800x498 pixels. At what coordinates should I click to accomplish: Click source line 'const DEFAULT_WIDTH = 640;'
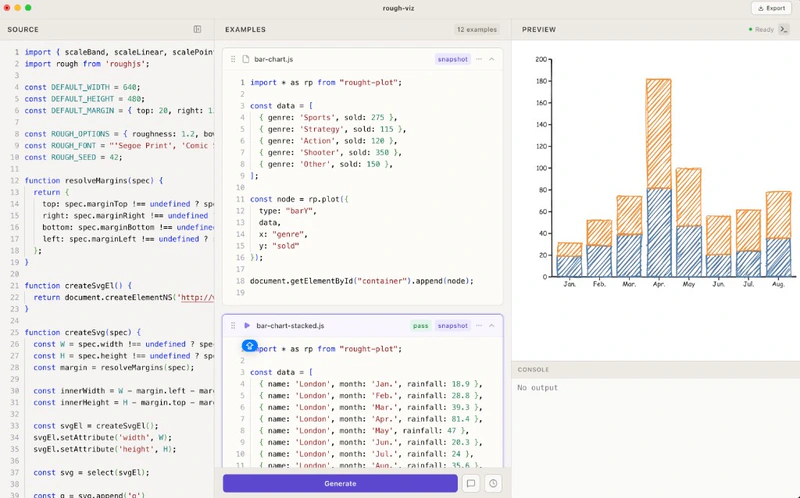pos(82,87)
